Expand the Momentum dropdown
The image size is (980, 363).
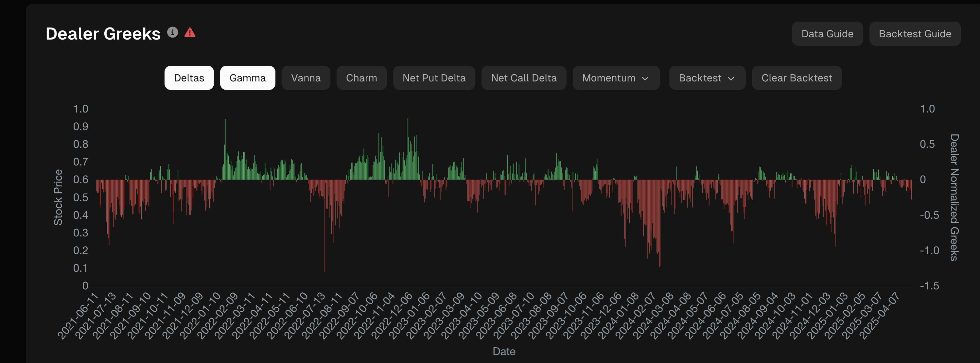coord(616,78)
